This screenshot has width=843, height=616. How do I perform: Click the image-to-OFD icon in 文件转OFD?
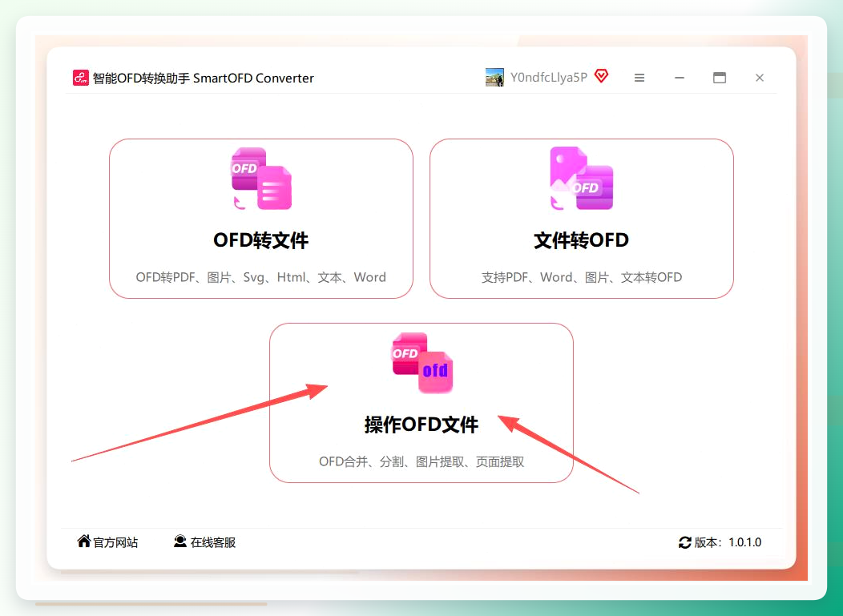click(581, 179)
